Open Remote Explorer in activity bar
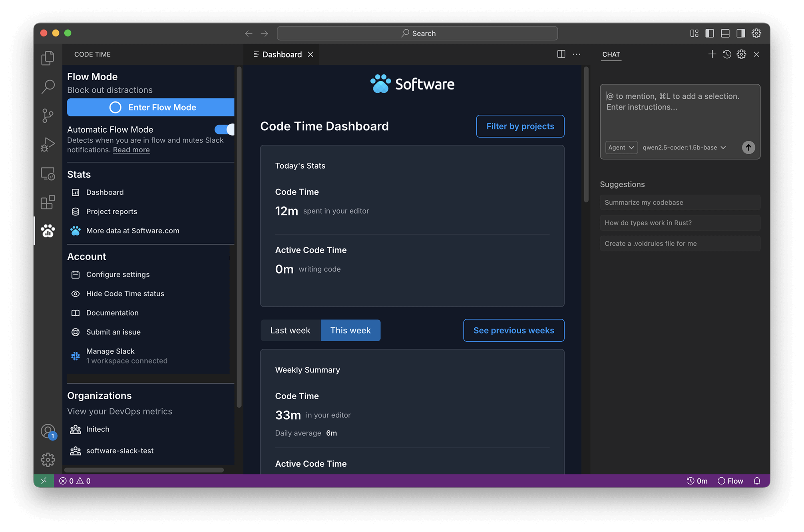 tap(48, 173)
